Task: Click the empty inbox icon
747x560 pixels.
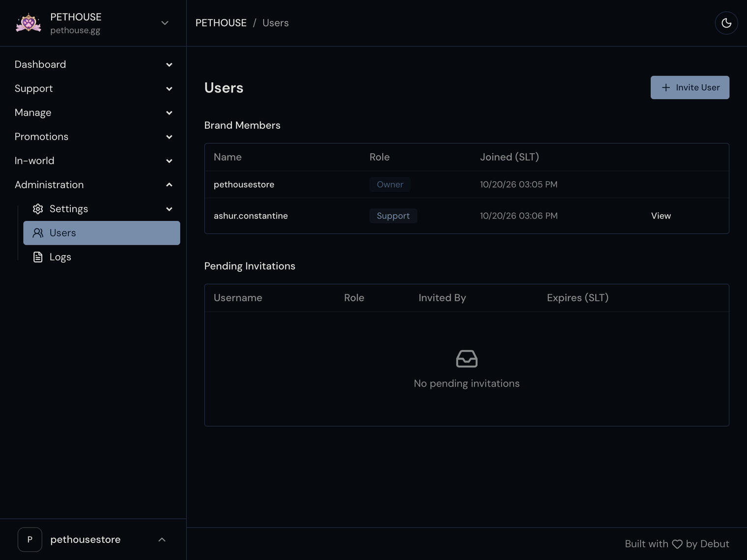Action: point(466,359)
